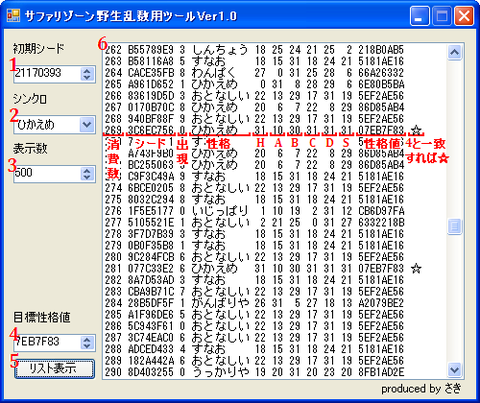The height and width of the screenshot is (403, 480).
Task: Select list row 277 with seed 5105521E
Action: (254, 223)
